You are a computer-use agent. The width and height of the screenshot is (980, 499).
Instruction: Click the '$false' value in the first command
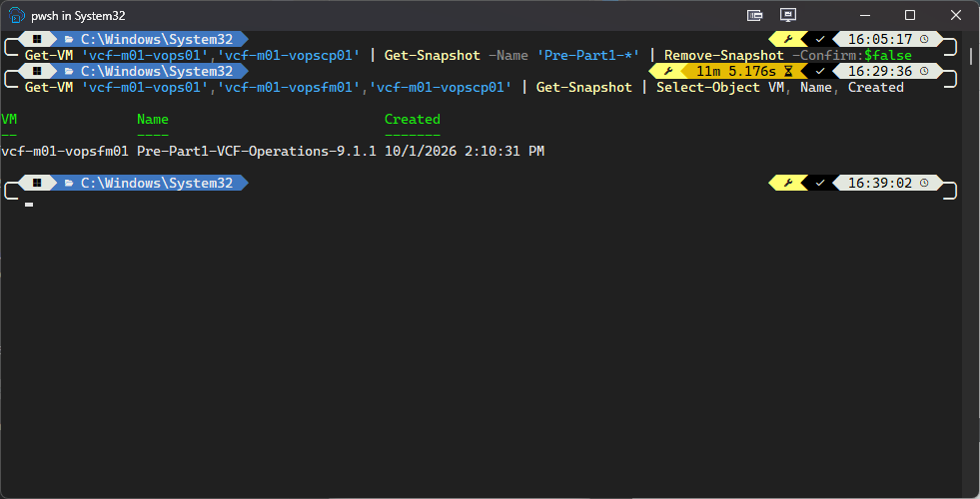point(887,56)
